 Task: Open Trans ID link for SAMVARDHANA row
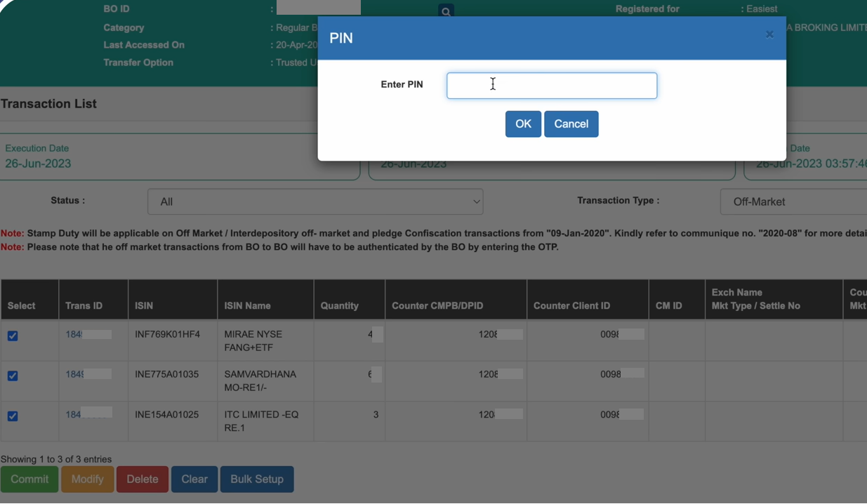coord(74,375)
